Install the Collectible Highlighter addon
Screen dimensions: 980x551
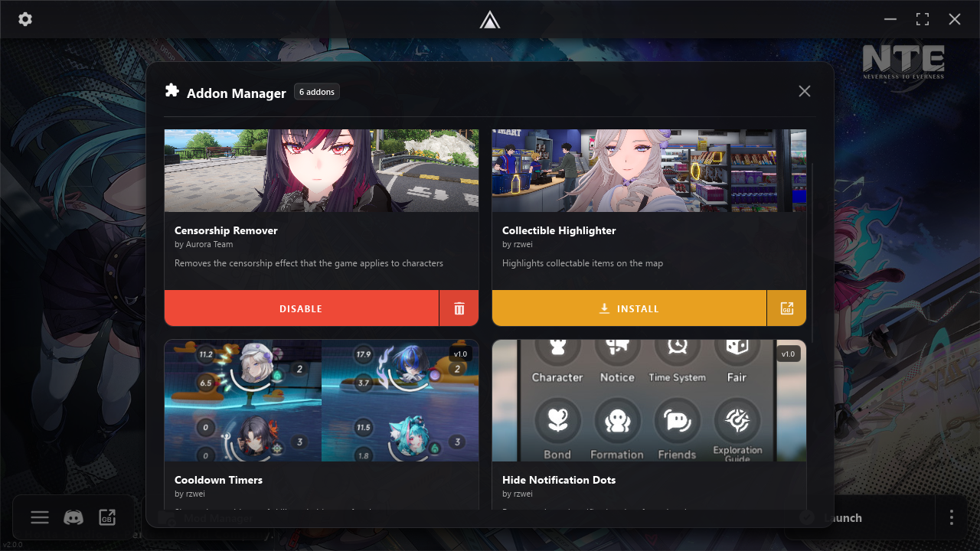629,308
